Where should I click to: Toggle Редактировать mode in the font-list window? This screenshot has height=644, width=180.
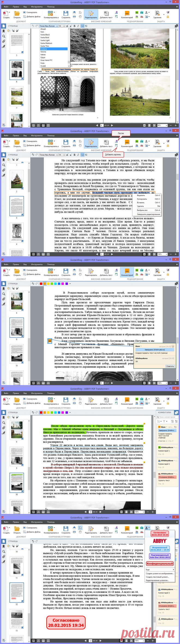[x=91, y=14]
